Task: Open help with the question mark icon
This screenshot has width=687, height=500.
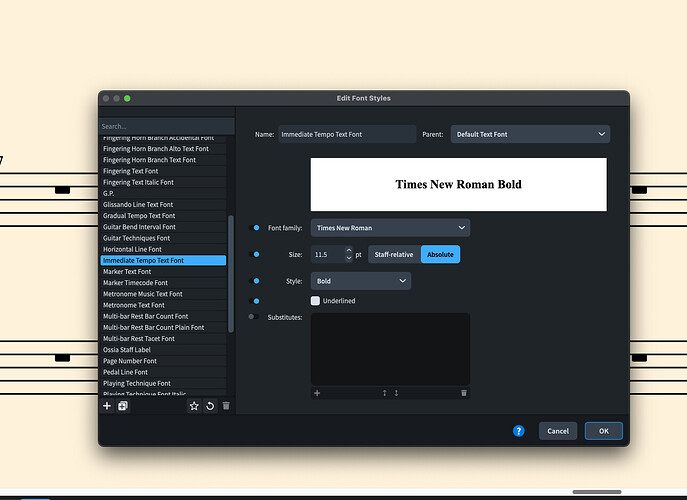Action: pos(519,431)
